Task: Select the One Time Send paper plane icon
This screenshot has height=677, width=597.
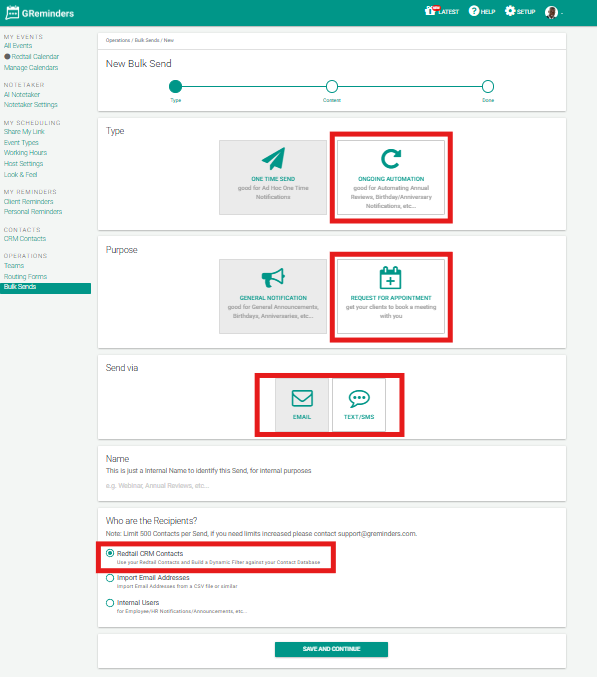Action: (273, 158)
